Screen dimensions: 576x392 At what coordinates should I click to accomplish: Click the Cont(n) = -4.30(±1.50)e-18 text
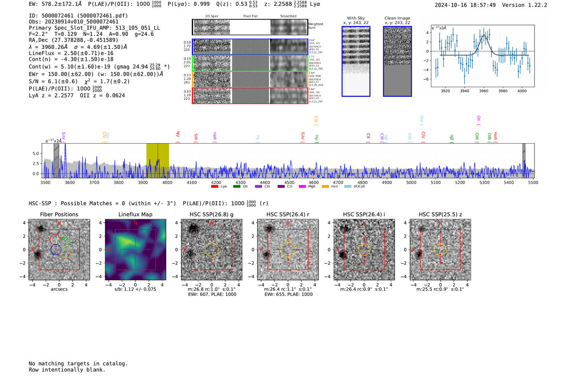(71, 59)
